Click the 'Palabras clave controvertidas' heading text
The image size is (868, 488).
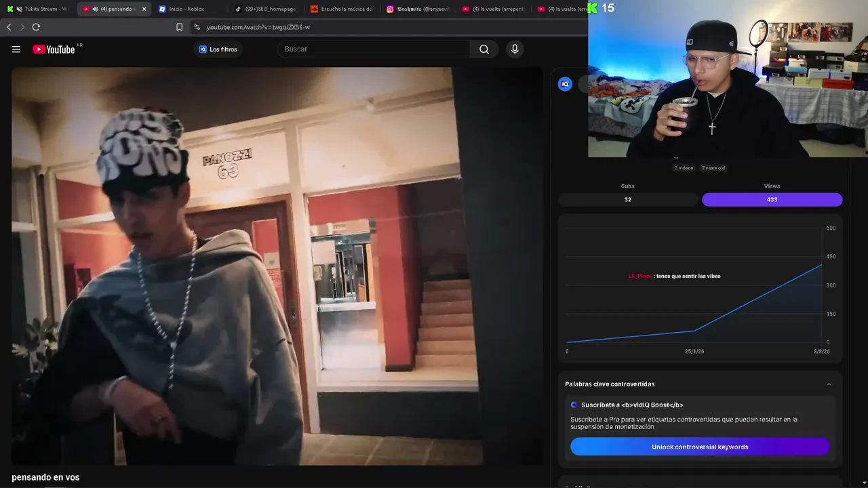coord(610,384)
